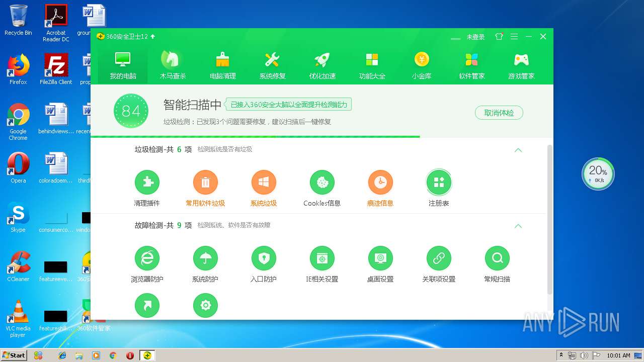Click the Windows Start button
644x362 pixels.
pyautogui.click(x=14, y=355)
